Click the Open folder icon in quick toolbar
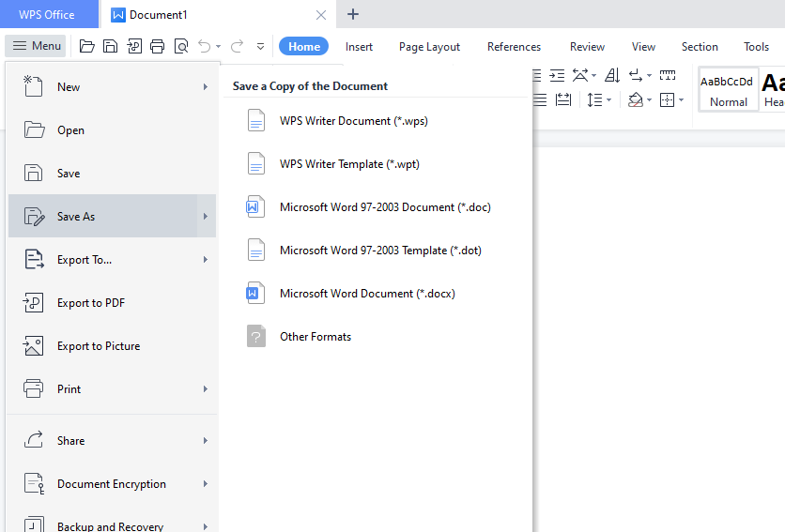This screenshot has width=785, height=532. coord(87,46)
